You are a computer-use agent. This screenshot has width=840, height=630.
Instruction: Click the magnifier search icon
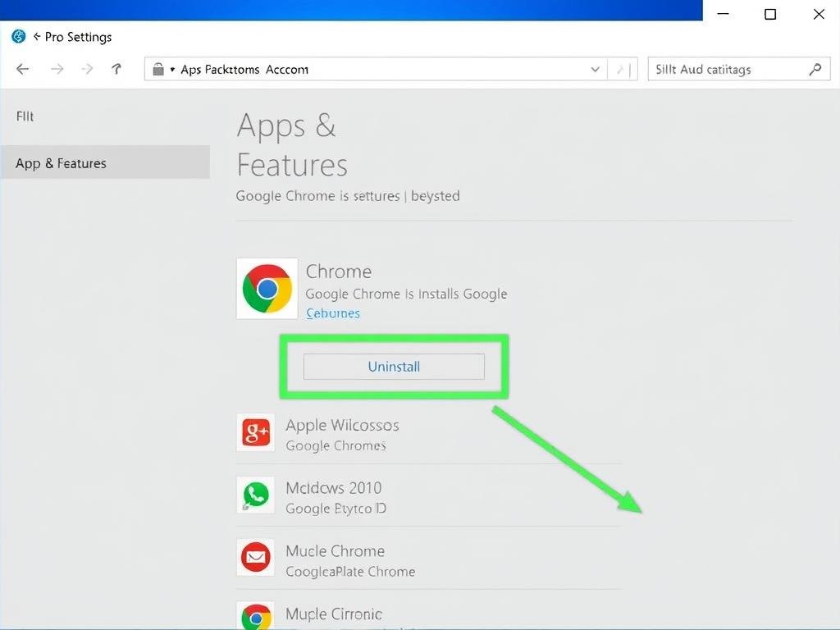815,69
